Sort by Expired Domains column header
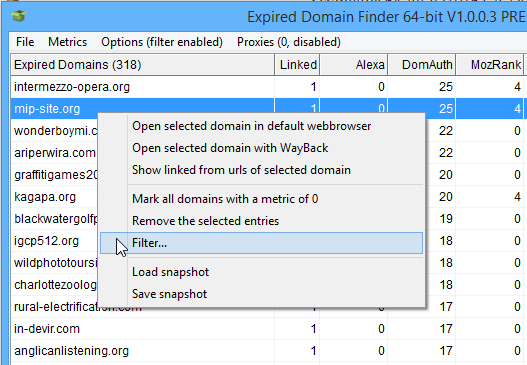 [143, 65]
